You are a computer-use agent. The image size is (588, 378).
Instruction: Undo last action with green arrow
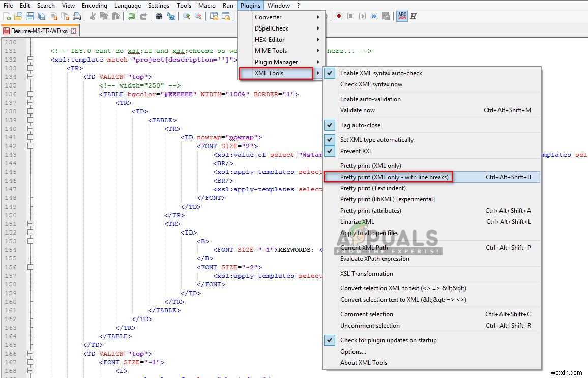132,16
